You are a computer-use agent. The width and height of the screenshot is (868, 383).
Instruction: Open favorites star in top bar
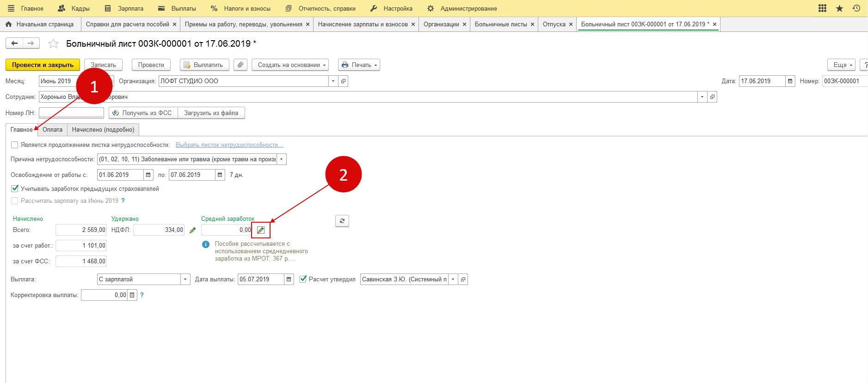pyautogui.click(x=839, y=8)
